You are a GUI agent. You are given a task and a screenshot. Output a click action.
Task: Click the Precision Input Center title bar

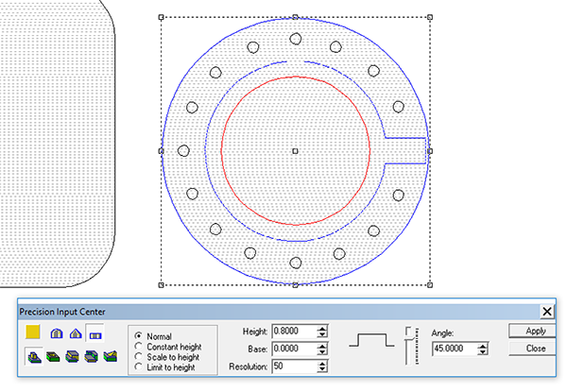click(279, 312)
